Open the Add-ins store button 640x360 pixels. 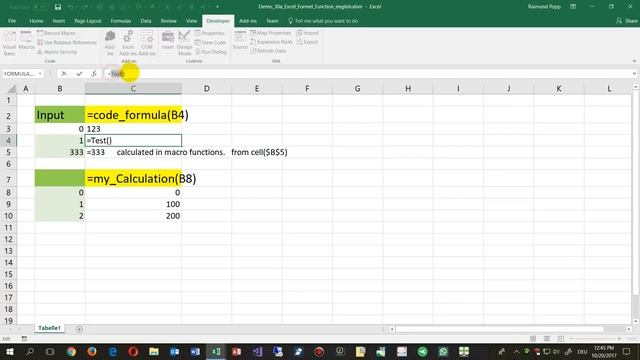[x=110, y=43]
